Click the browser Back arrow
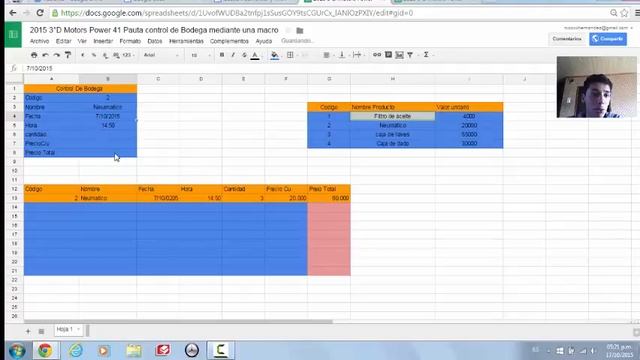This screenshot has width=640, height=360. (x=13, y=13)
